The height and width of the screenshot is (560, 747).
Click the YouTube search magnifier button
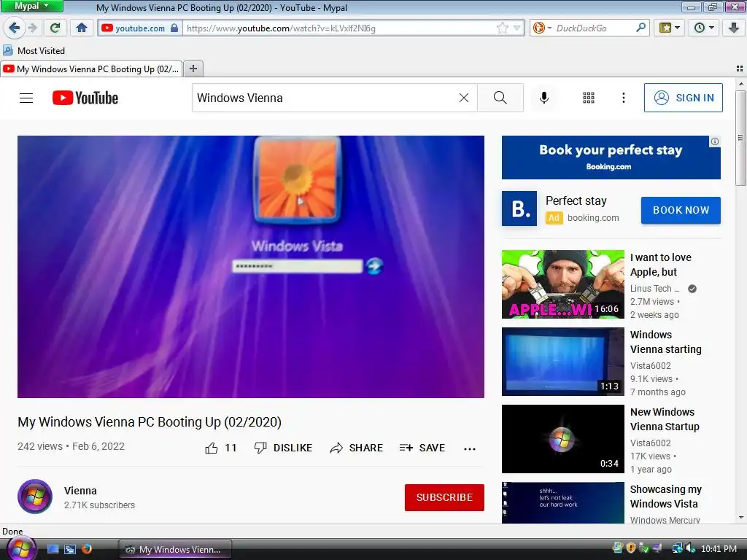pos(500,98)
